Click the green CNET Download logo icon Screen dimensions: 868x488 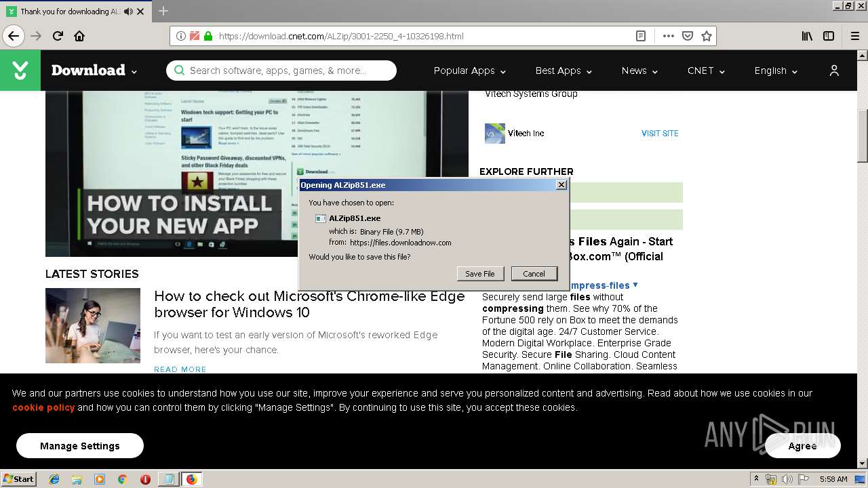click(x=20, y=70)
